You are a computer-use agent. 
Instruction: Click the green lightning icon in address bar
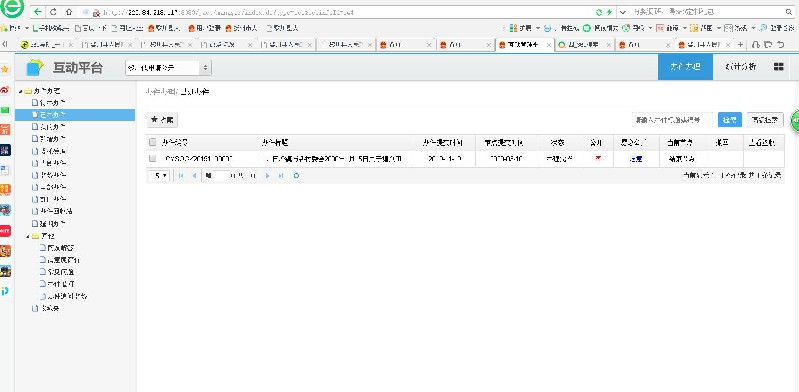tap(609, 12)
